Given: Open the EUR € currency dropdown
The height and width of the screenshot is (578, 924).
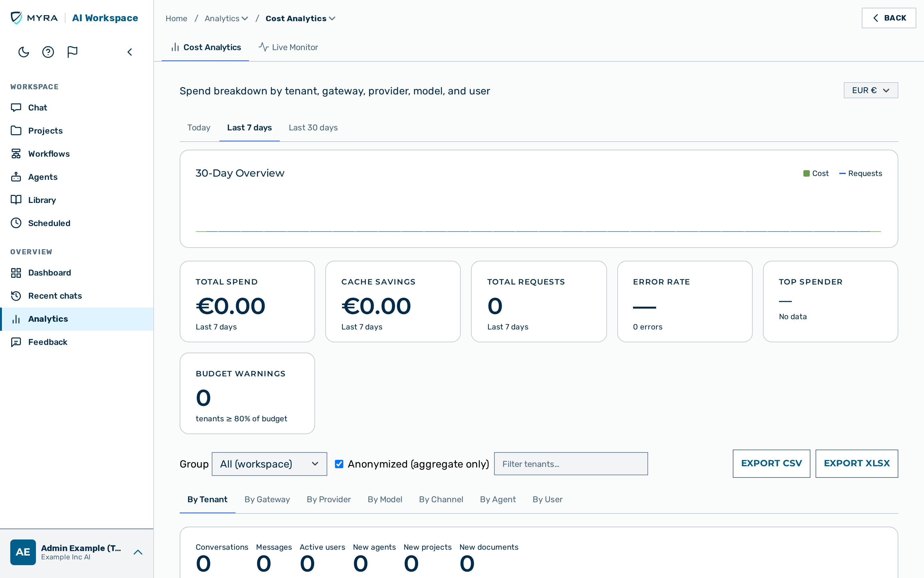Looking at the screenshot, I should point(870,90).
